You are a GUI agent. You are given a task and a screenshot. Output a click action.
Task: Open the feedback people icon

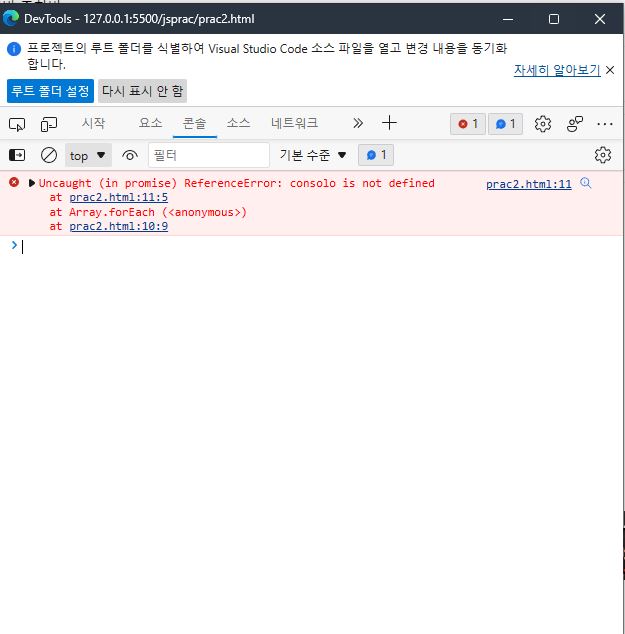pyautogui.click(x=574, y=124)
